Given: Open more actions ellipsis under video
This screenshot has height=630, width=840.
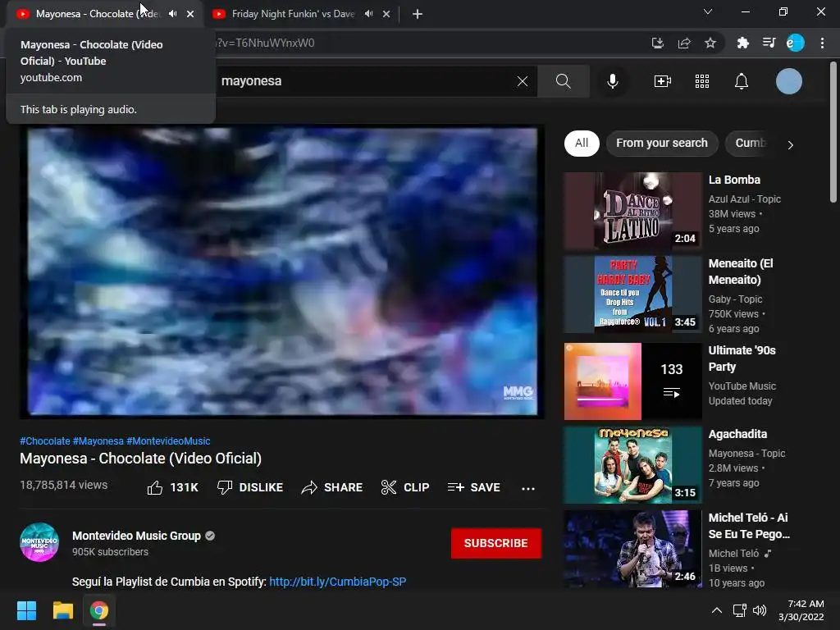Looking at the screenshot, I should coord(528,488).
